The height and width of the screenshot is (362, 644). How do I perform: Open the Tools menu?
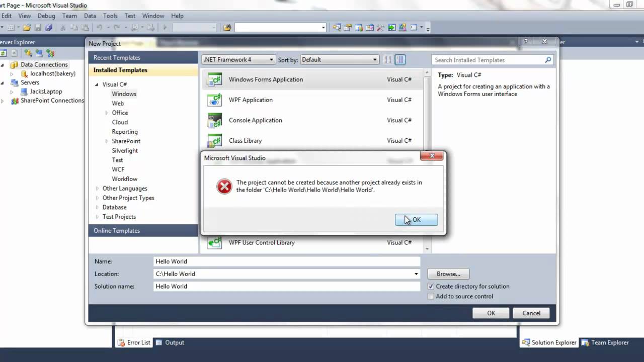110,16
